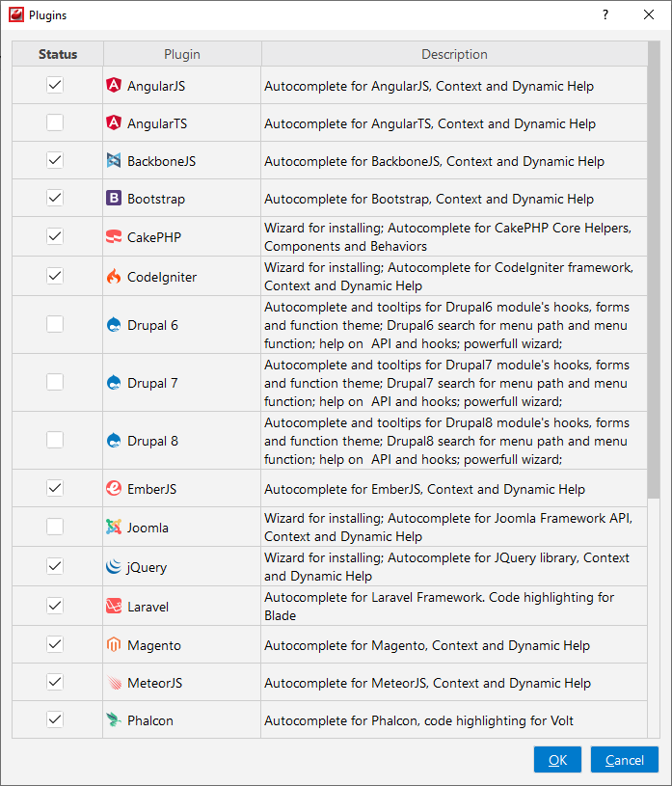
Task: Select the Laravel plugin name
Action: pos(148,607)
